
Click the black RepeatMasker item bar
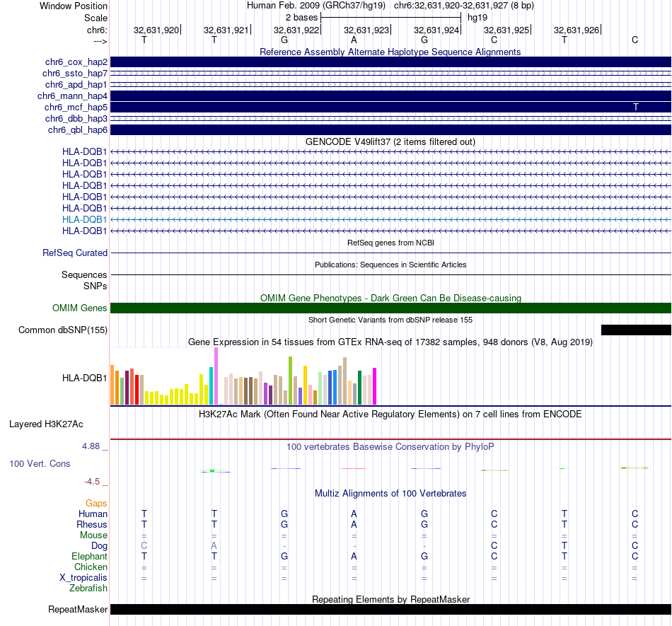(390, 609)
